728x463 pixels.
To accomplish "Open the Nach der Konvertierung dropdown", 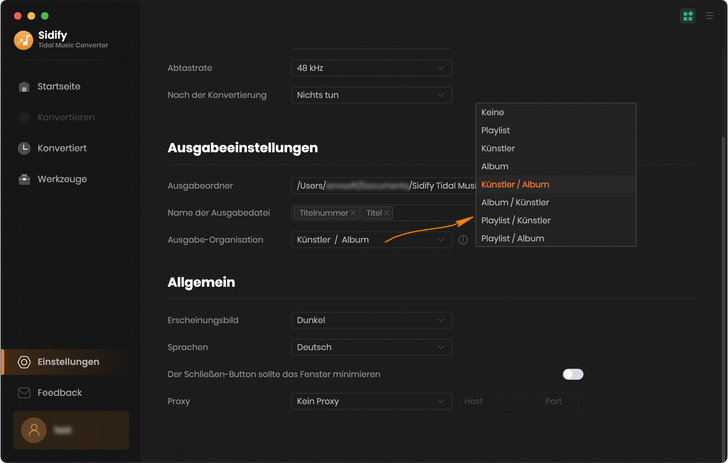I will [372, 95].
